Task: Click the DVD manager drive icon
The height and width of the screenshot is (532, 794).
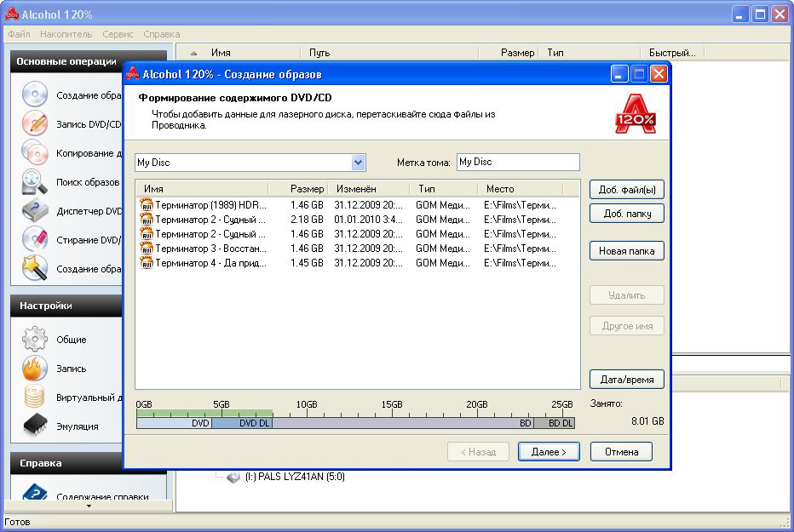Action: point(34,210)
